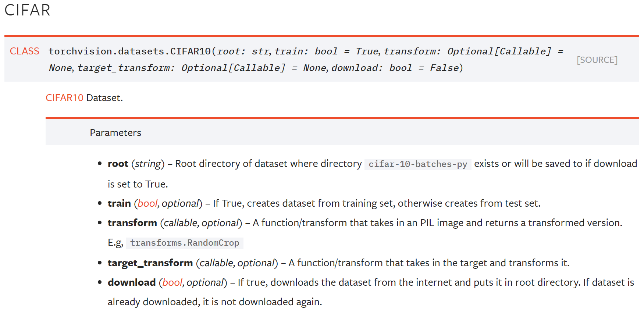Click '(callable, optional)' after target_transform

pos(237,263)
